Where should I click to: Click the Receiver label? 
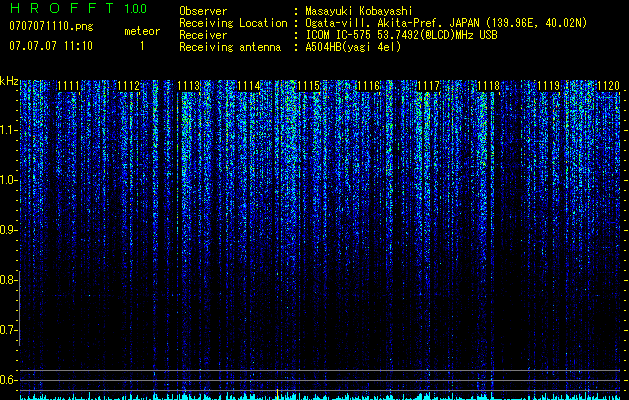203,35
